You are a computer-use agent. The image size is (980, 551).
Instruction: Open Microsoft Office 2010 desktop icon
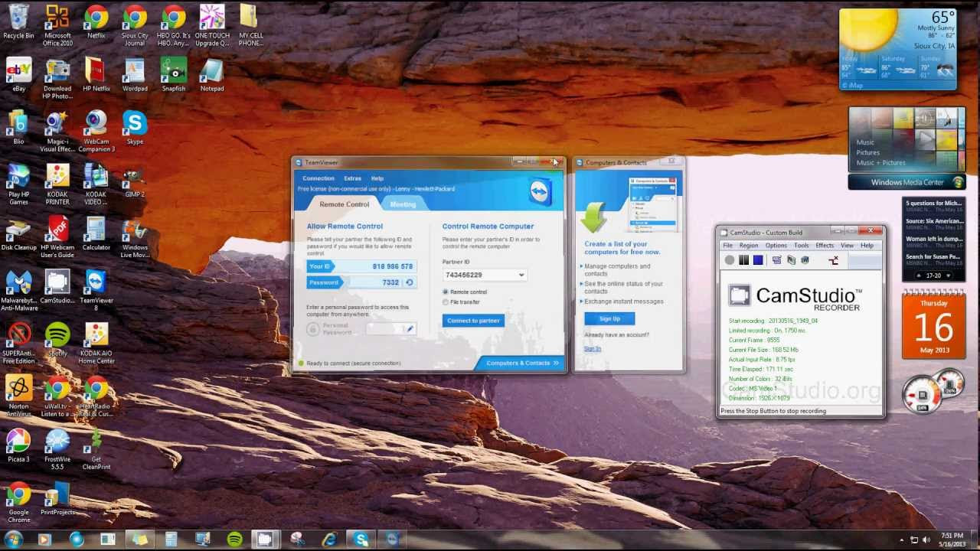coord(57,25)
